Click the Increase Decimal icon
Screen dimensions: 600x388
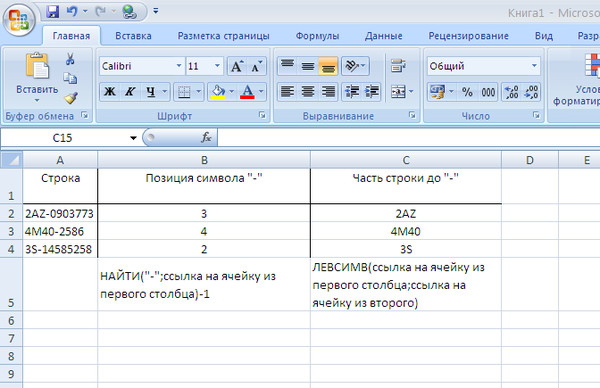511,92
